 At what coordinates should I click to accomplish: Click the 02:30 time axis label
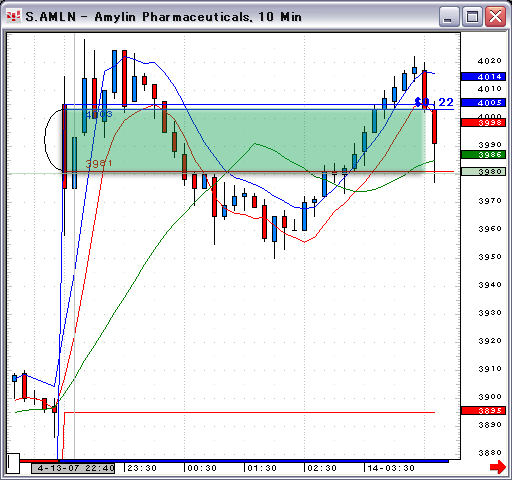(322, 468)
